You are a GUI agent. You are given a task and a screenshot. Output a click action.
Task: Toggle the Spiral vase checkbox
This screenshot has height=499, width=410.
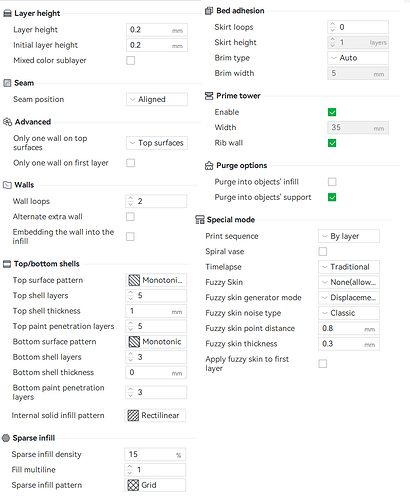click(323, 251)
